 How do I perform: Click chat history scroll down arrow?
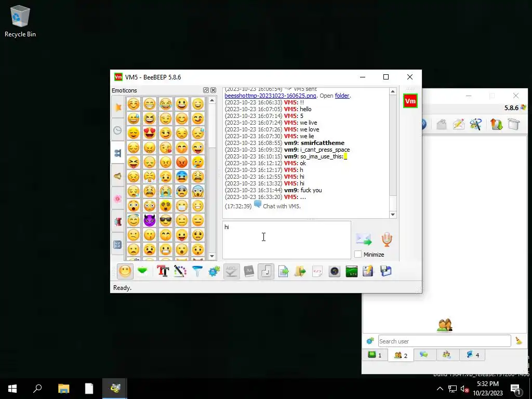pyautogui.click(x=393, y=215)
